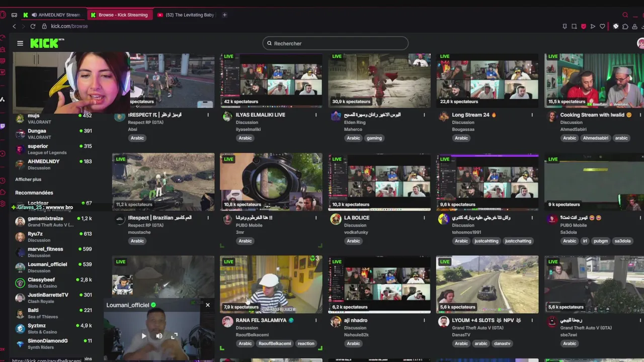Viewport: 644px width, 362px height.
Task: Open Balti Sea of Thieves channel
Action: [53, 313]
